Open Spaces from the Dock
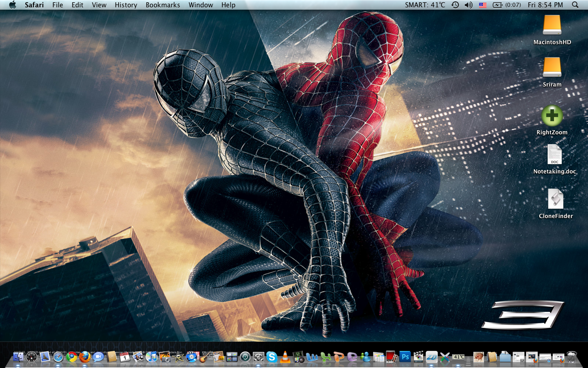 coord(232,356)
